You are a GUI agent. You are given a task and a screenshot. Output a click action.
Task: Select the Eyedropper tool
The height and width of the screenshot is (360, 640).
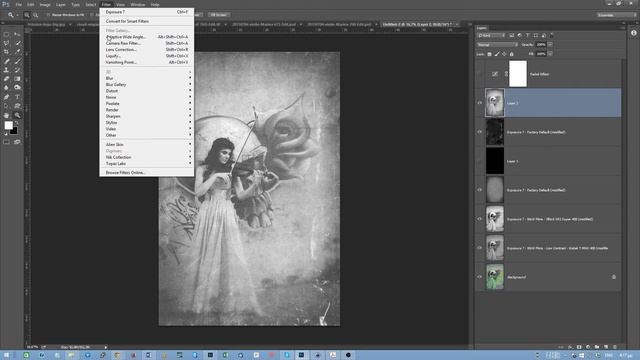click(x=18, y=52)
